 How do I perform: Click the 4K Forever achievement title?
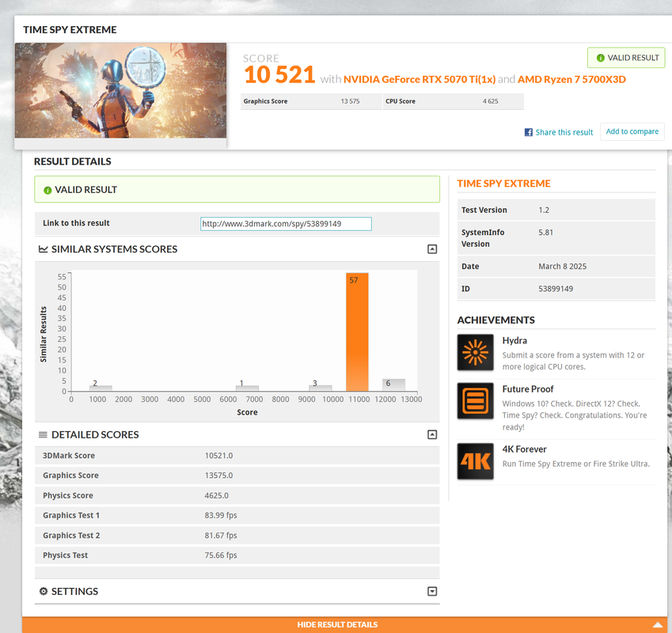[x=524, y=449]
